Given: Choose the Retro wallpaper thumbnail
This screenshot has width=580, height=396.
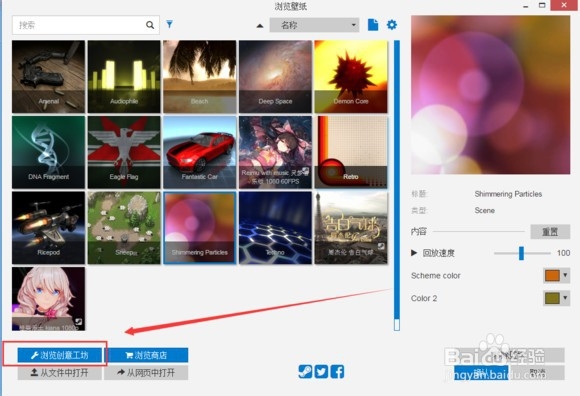Looking at the screenshot, I should point(351,152).
